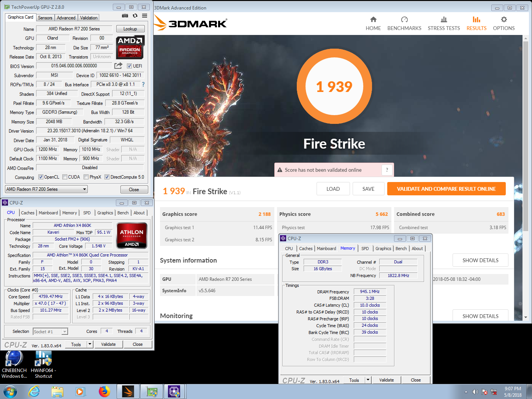532x399 pixels.
Task: Click SHOW DETAILS for System information
Action: point(480,260)
